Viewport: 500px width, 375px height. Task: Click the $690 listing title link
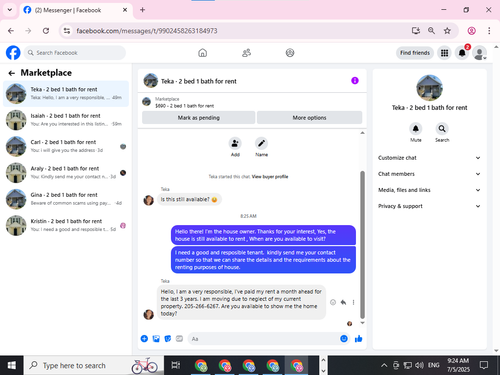pos(185,106)
